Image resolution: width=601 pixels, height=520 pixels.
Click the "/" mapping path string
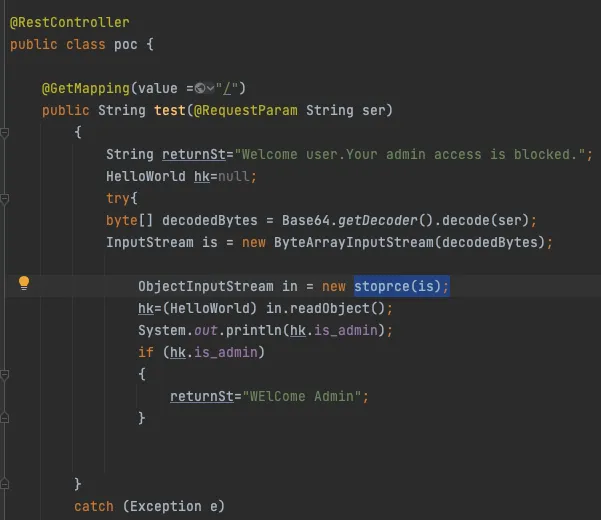pos(227,89)
